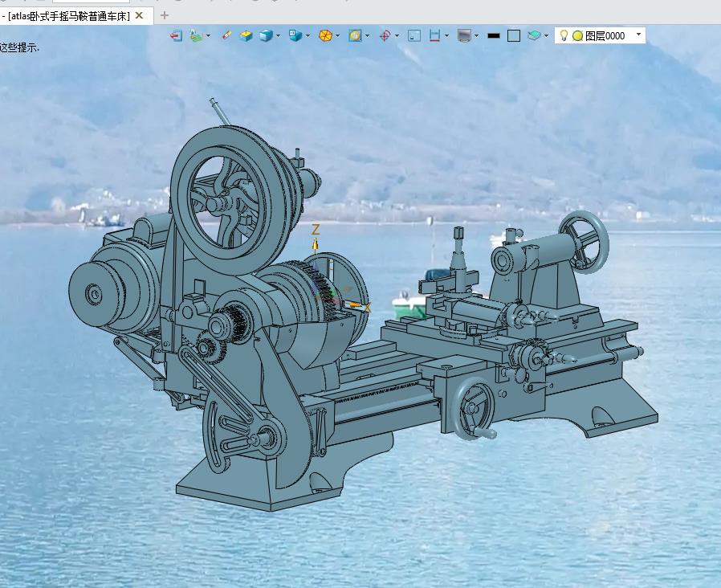Expand dropdown beside orange mesh icon
721x588 pixels.
(337, 36)
